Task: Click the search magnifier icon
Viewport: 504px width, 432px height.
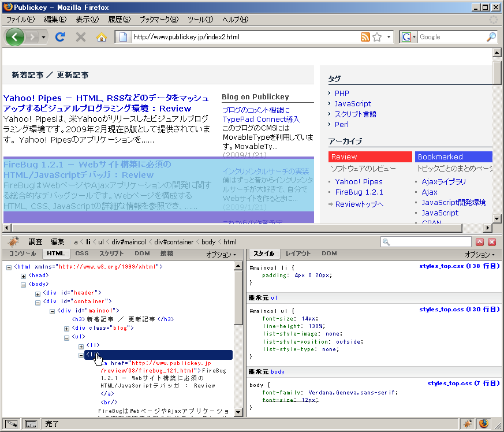Action: (491, 37)
